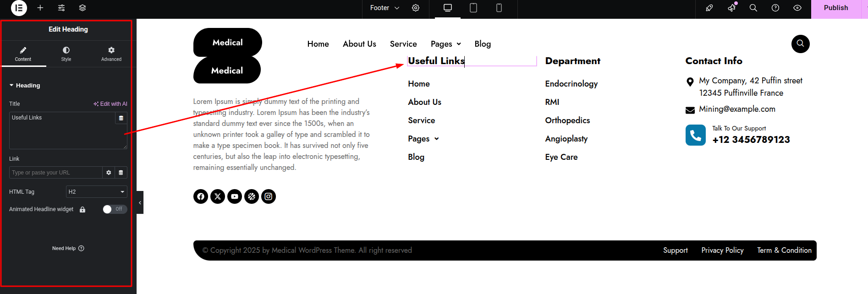Switch to the Advanced tab
Image resolution: width=868 pixels, height=294 pixels.
coord(111,54)
